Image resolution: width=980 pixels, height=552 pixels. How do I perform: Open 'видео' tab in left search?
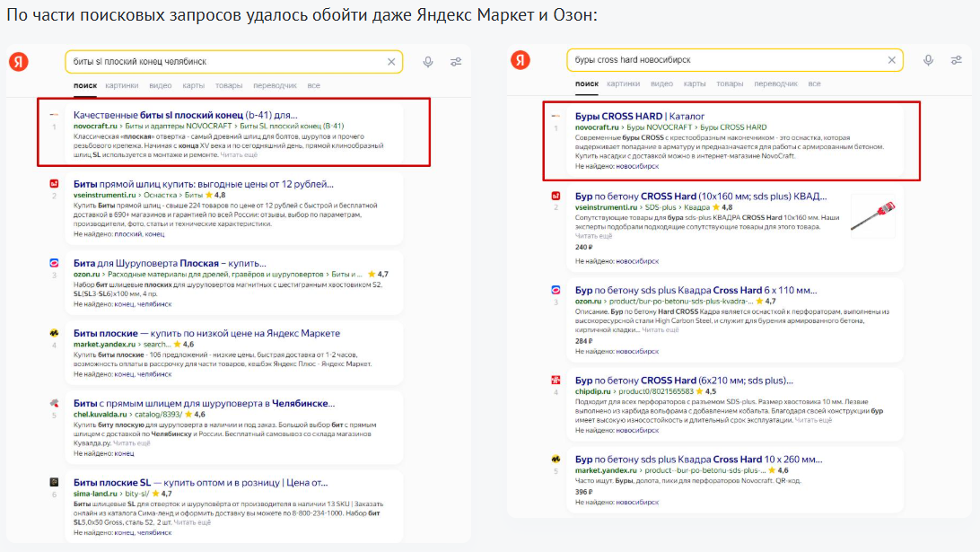[x=161, y=85]
